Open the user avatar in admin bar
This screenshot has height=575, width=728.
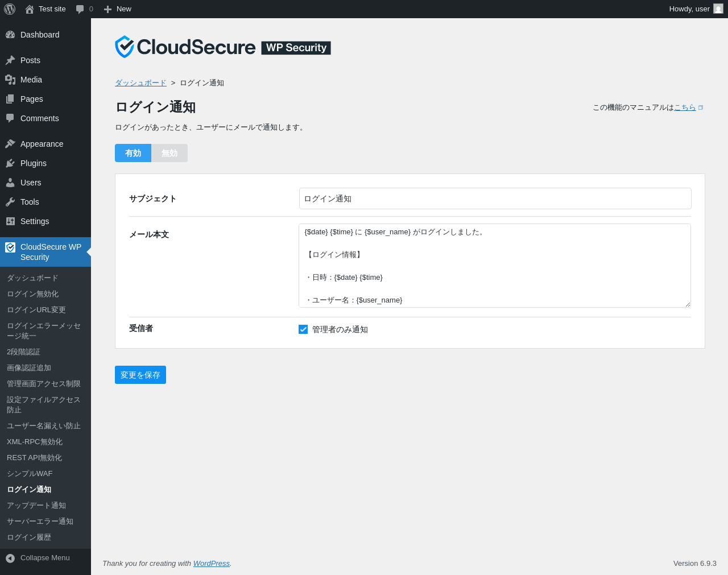[x=718, y=9]
